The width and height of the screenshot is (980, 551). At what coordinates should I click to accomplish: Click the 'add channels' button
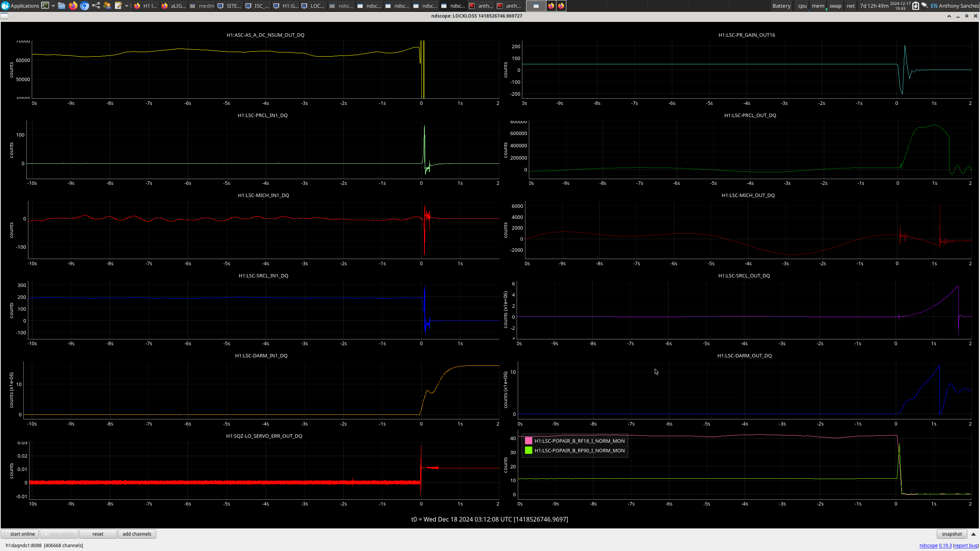click(x=137, y=534)
